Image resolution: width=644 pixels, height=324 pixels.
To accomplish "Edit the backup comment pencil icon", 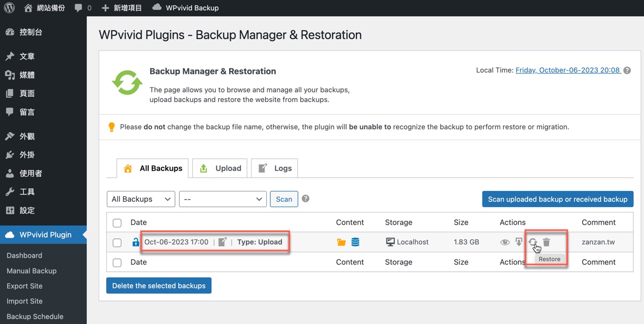I will 223,242.
